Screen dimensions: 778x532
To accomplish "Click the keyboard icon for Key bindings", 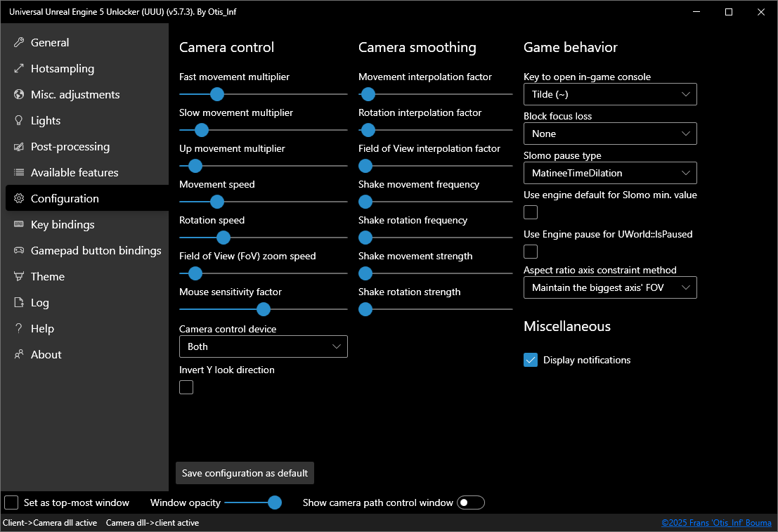I will pos(19,225).
